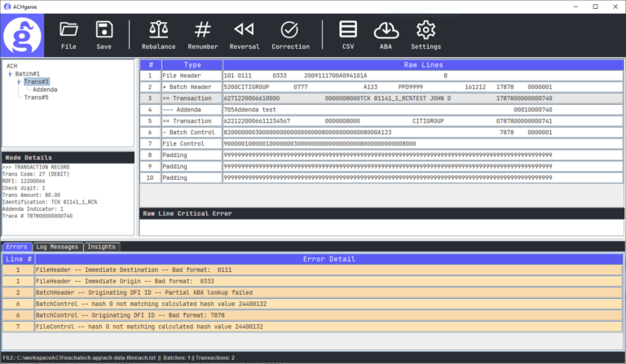This screenshot has height=364, width=626.
Task: Click the ACHgenie logo
Action: coord(25,34)
